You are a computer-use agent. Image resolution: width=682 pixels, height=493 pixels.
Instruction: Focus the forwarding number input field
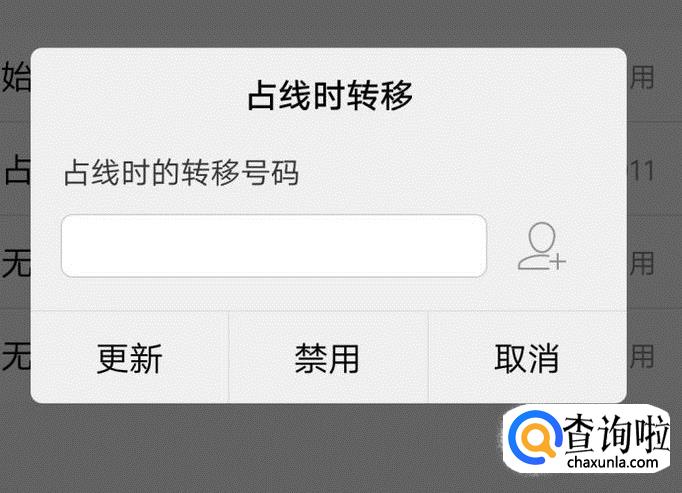coord(274,246)
